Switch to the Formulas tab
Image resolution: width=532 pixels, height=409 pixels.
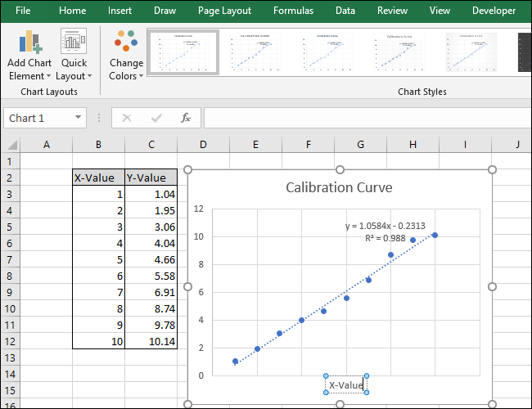[292, 11]
